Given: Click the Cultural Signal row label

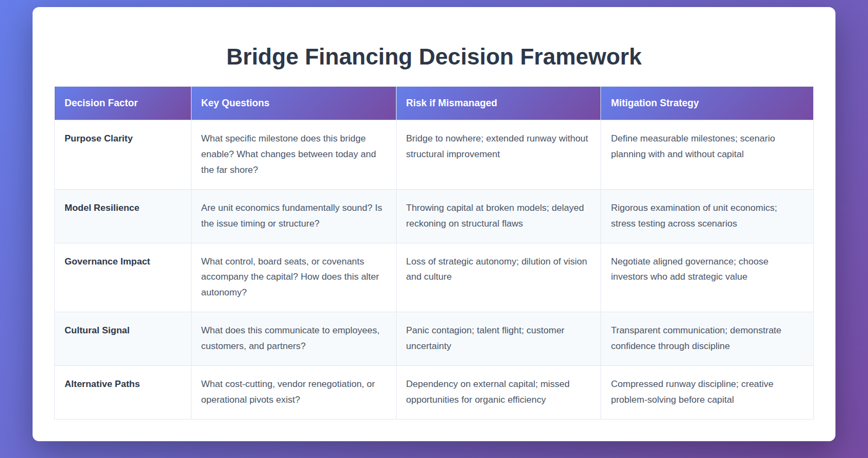Looking at the screenshot, I should [97, 330].
